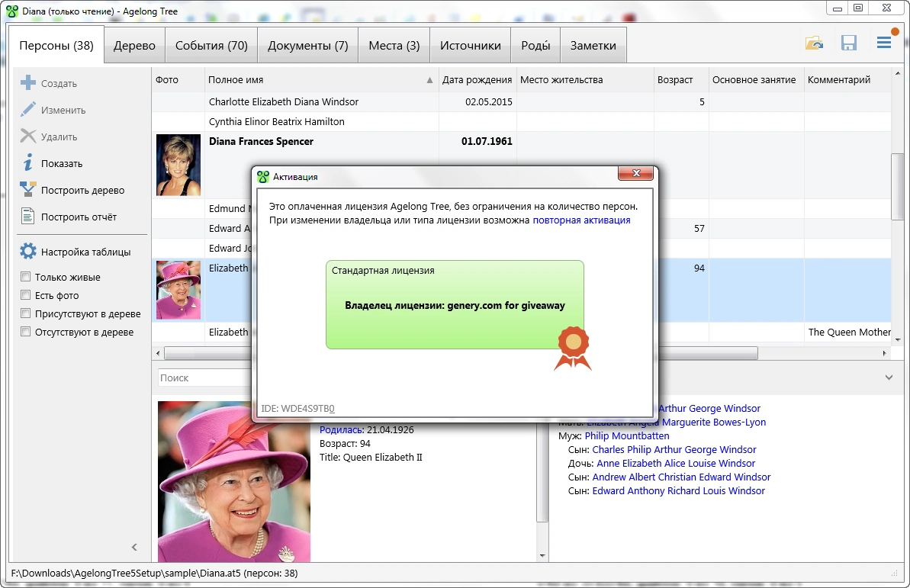
Task: Click The Queen Mother comment cell
Action: [848, 332]
